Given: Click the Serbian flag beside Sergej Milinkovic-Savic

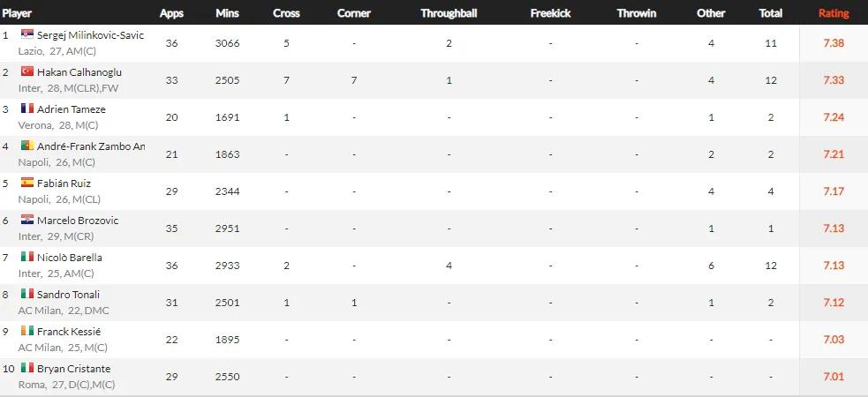Looking at the screenshot, I should [26, 34].
